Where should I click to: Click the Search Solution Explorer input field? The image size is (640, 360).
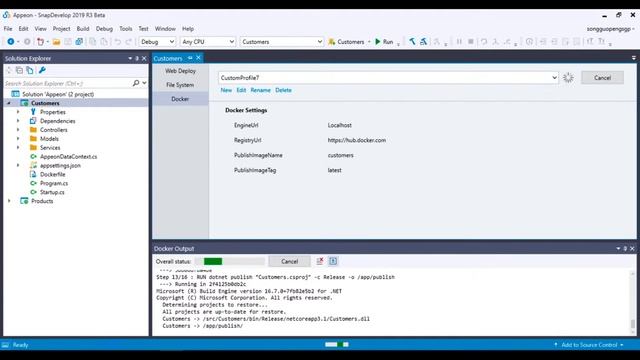[67, 83]
